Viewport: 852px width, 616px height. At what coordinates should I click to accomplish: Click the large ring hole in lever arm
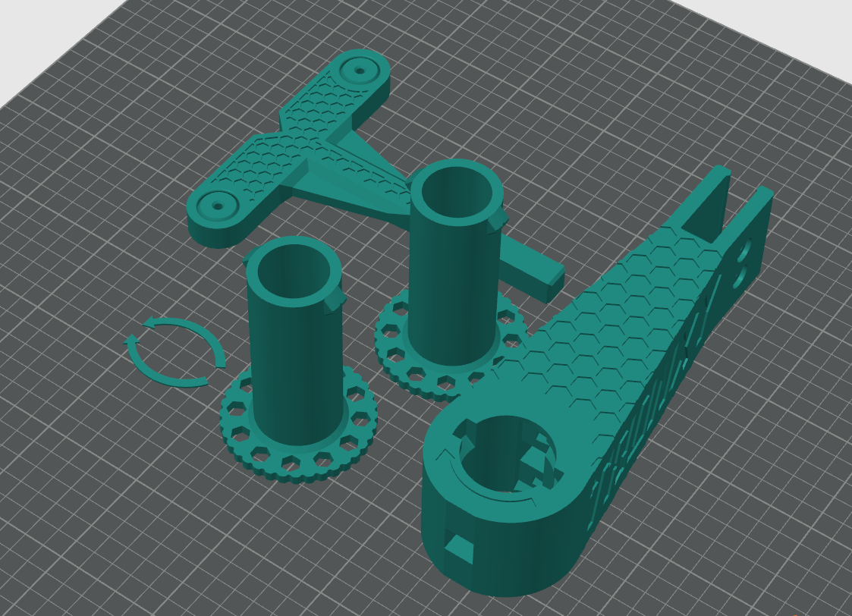pos(505,455)
